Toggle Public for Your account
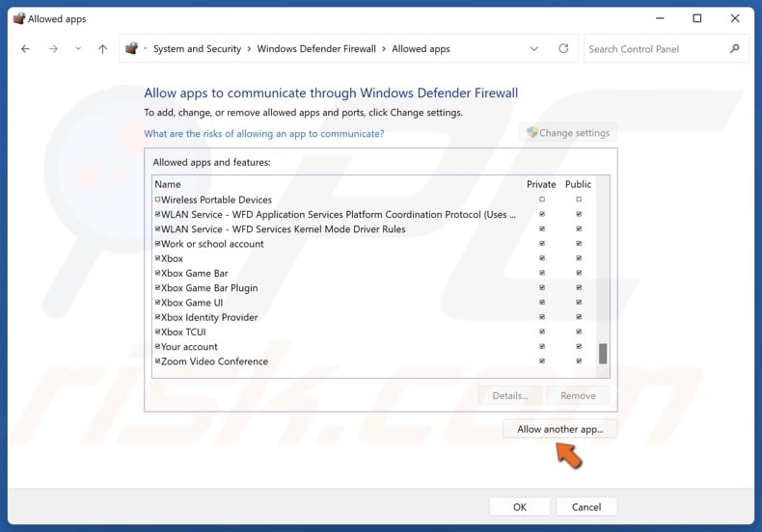Image resolution: width=762 pixels, height=532 pixels. click(579, 347)
